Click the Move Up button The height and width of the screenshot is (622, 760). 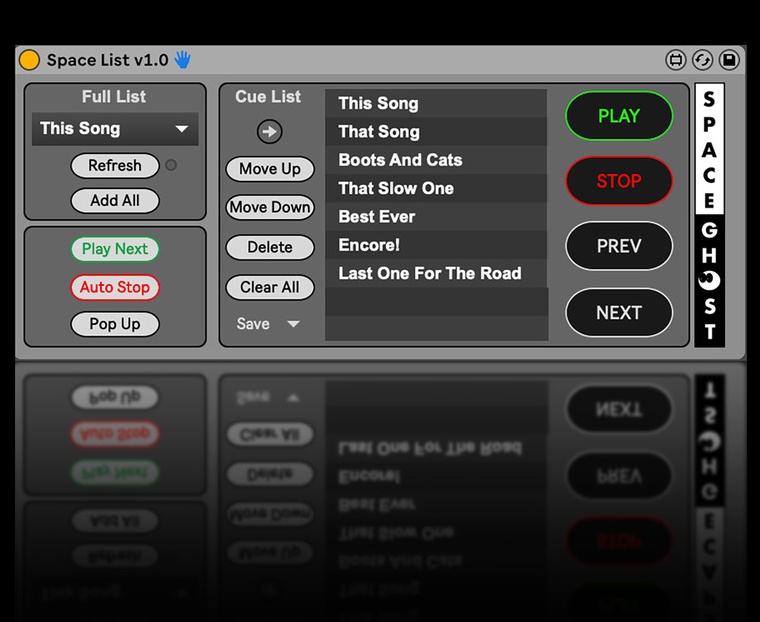click(269, 169)
